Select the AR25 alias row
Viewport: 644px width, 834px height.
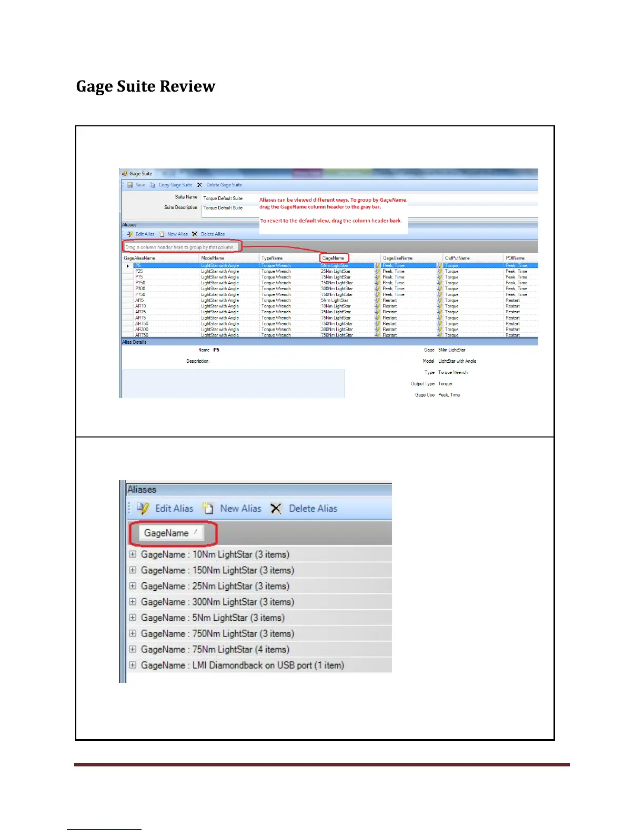tap(330, 312)
